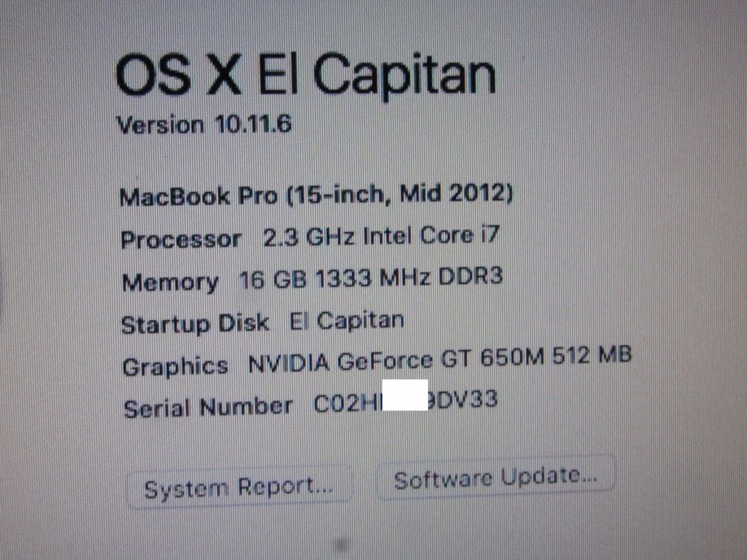Select the '2.3 GHz Intel Core i7' value
This screenshot has width=747, height=560.
point(381,236)
